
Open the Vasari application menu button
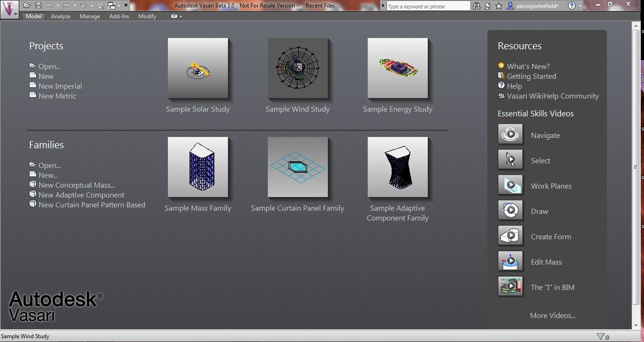[10, 9]
